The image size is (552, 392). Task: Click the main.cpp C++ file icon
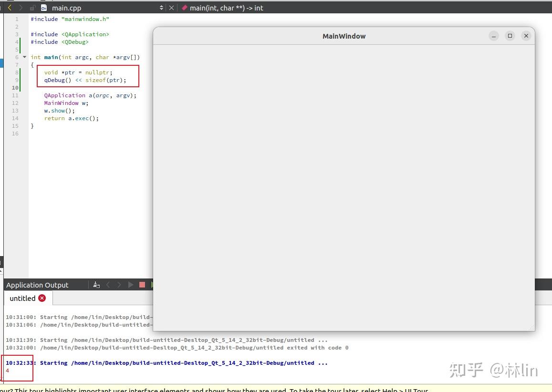(44, 8)
